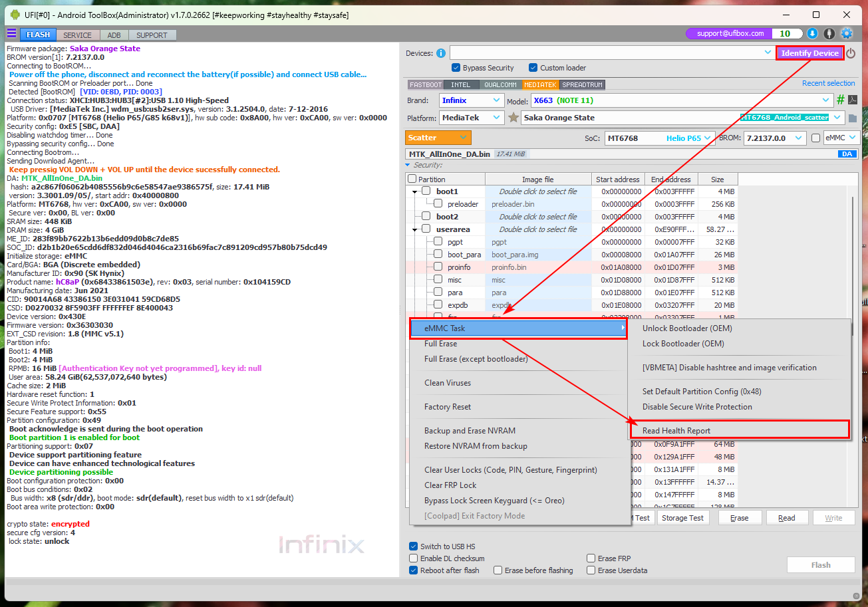Toggle the Custom loader checkbox
The height and width of the screenshot is (607, 868).
click(533, 68)
